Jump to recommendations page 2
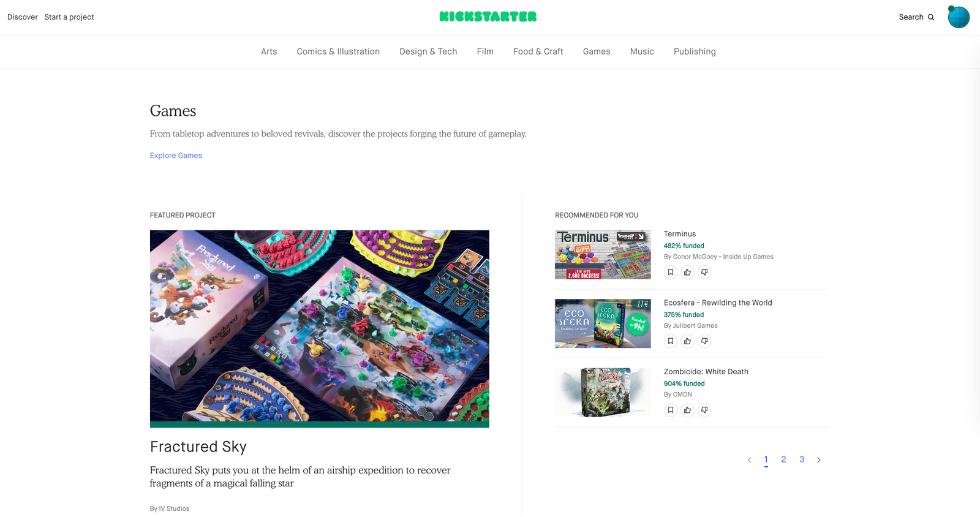This screenshot has height=517, width=980. point(783,459)
